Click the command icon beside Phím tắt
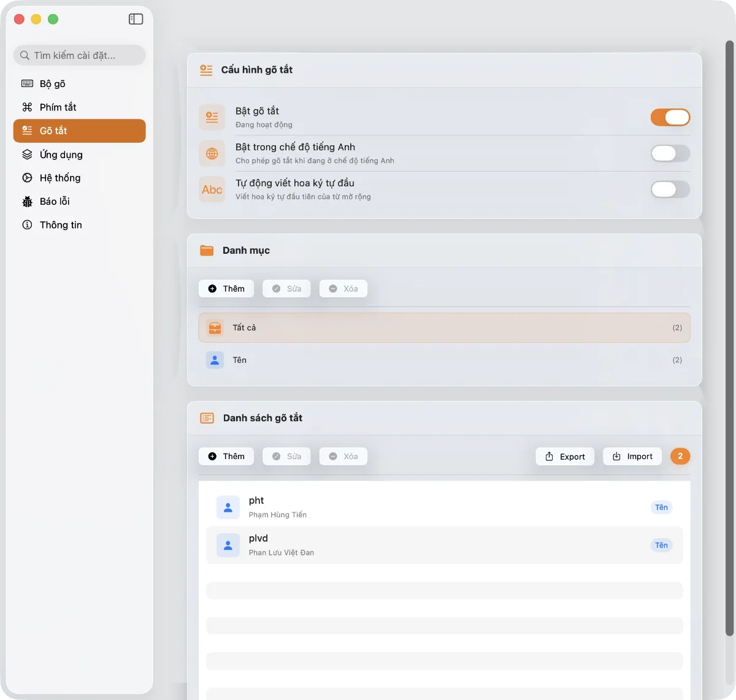Screen dimensions: 736x700 [x=27, y=107]
